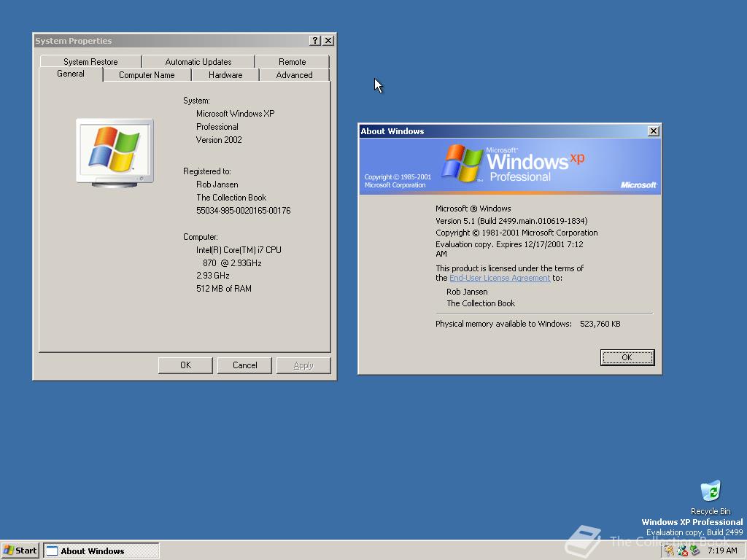
Task: Open the End-User License Agreement link
Action: tap(500, 278)
